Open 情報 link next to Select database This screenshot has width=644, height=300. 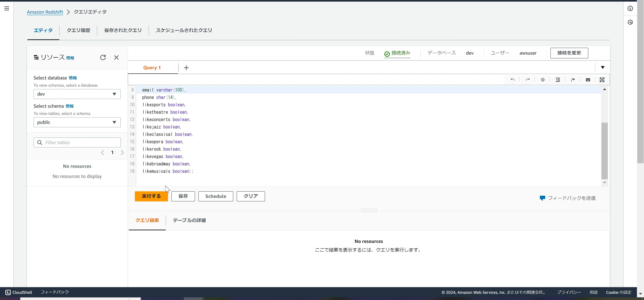pyautogui.click(x=73, y=78)
